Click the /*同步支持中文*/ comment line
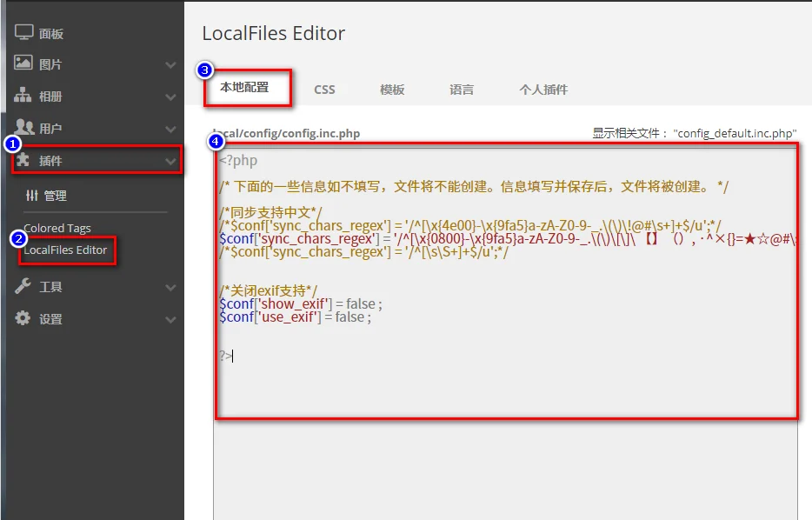 (x=271, y=212)
